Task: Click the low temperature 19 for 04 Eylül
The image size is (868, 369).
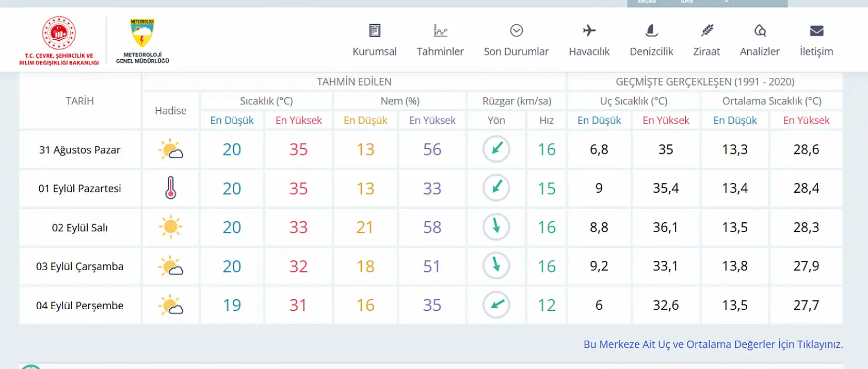Action: pos(232,305)
